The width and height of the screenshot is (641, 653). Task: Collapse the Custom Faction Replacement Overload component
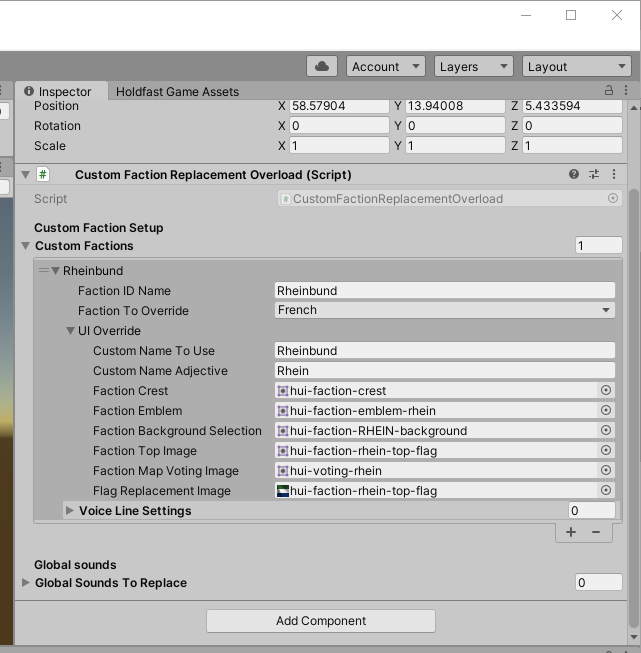[x=26, y=175]
